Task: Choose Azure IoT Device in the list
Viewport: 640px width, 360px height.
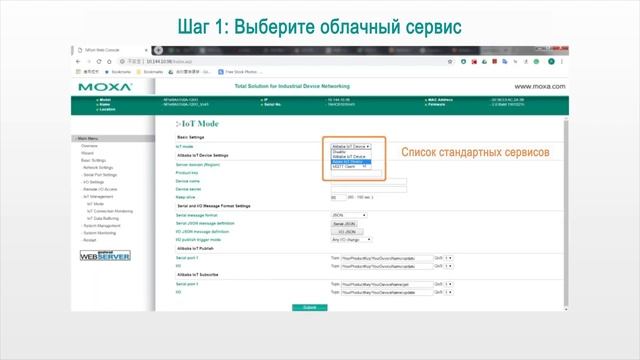Action: (351, 162)
